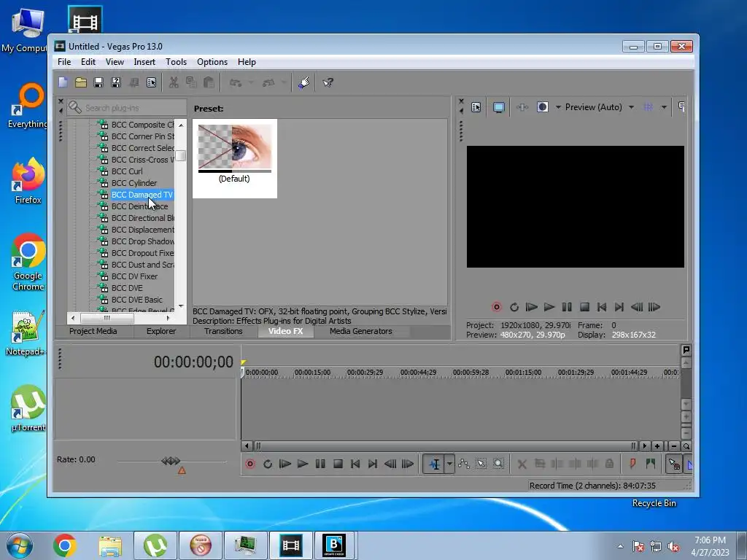Image resolution: width=747 pixels, height=560 pixels.
Task: Open Project Video Properties in preview panel
Action: [476, 107]
